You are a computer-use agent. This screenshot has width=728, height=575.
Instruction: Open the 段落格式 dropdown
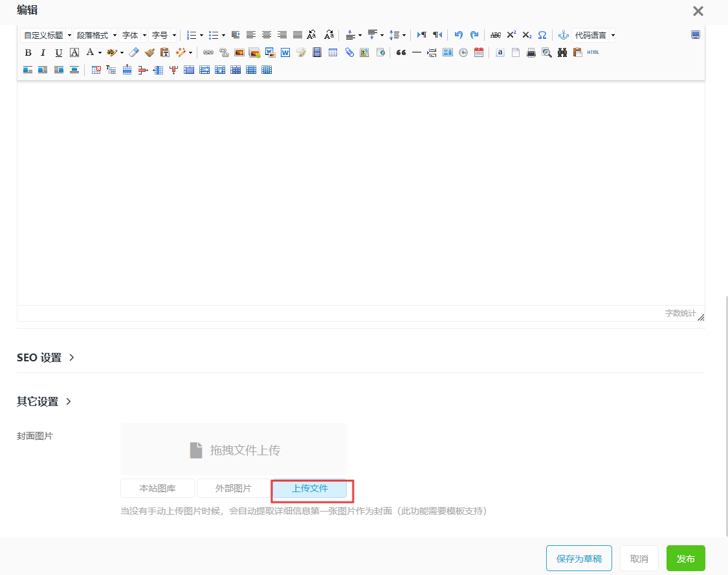(x=96, y=35)
